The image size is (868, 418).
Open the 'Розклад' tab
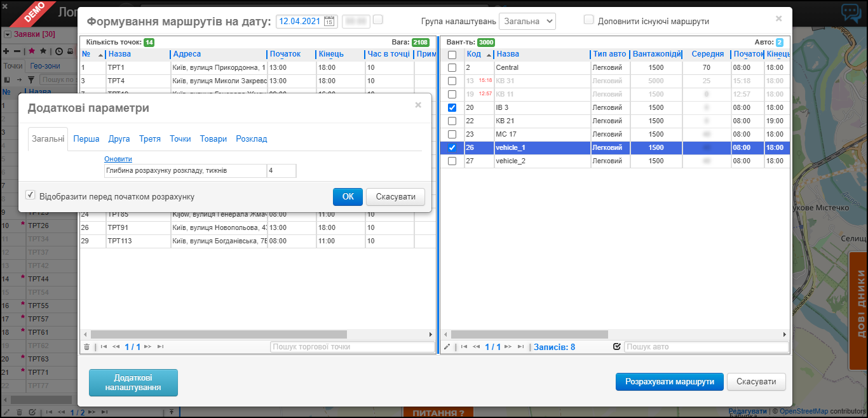tap(251, 139)
